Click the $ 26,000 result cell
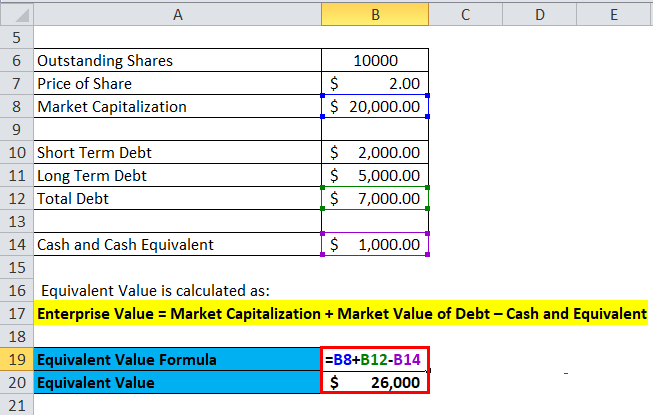 tap(375, 382)
